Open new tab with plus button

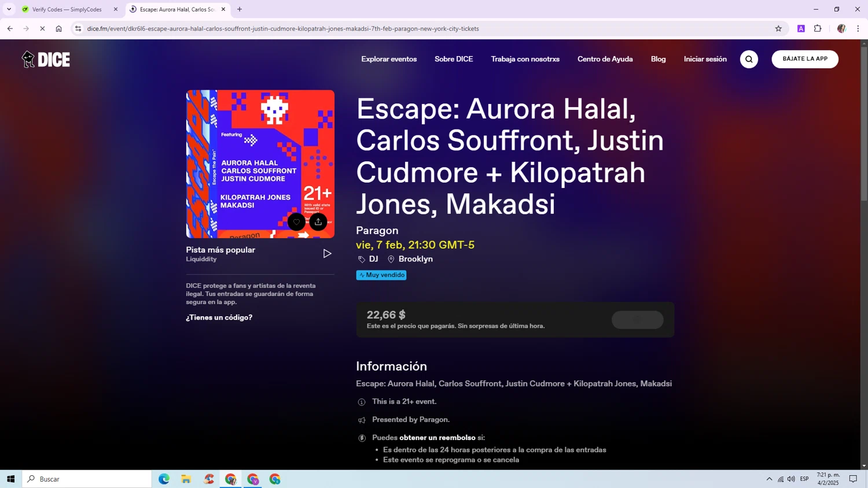(240, 9)
